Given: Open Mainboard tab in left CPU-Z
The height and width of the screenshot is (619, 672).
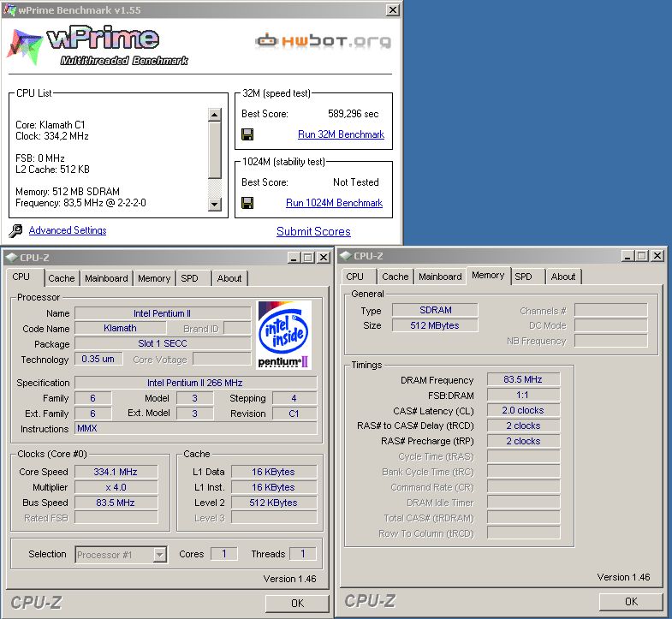Looking at the screenshot, I should pyautogui.click(x=106, y=278).
